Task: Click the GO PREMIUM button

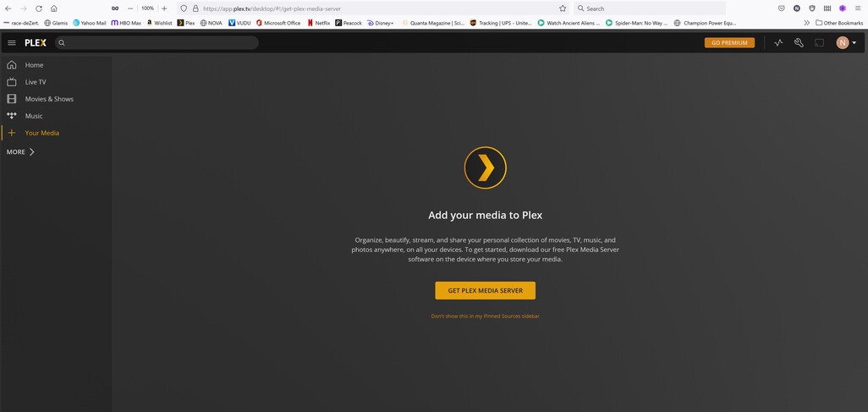Action: [729, 42]
